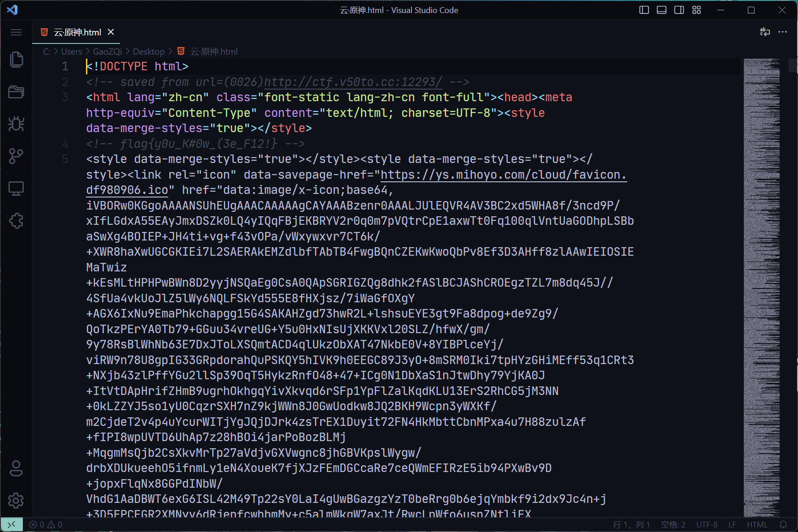
Task: Select the 云·原神.html editor tab
Action: 77,32
